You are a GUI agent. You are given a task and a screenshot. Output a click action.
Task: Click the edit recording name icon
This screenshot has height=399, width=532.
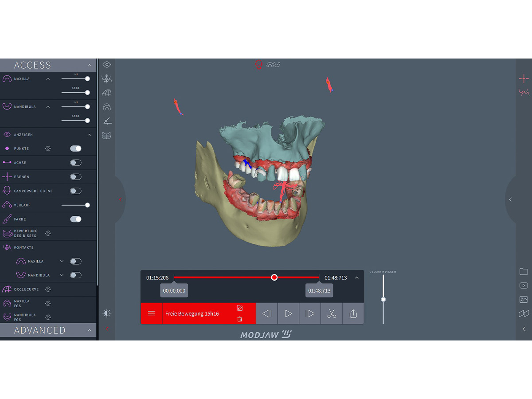[240, 308]
